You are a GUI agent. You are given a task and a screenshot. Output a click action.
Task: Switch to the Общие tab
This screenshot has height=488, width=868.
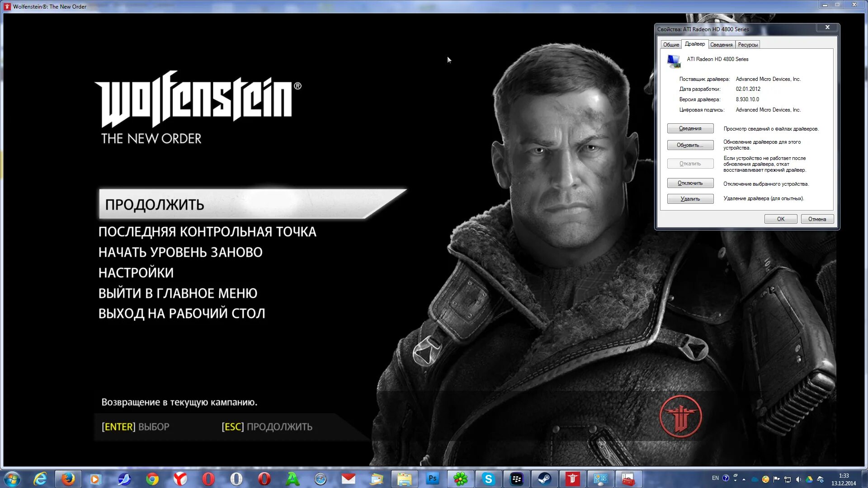coord(671,45)
